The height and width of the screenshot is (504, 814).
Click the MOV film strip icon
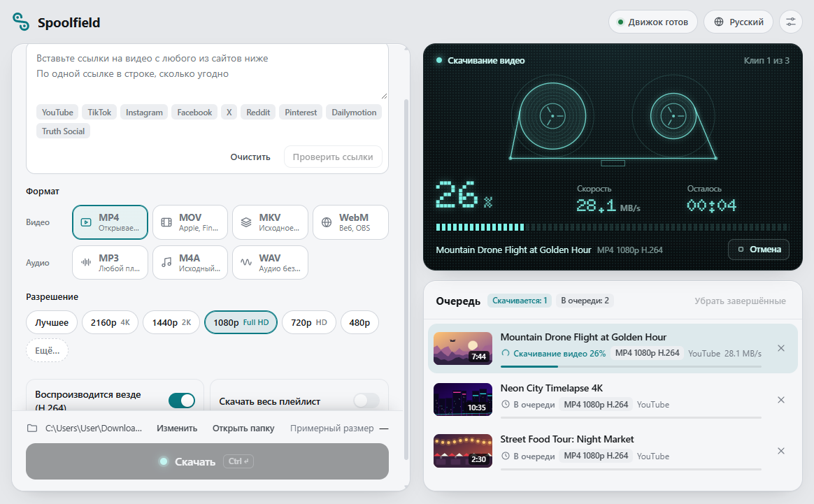pyautogui.click(x=166, y=222)
